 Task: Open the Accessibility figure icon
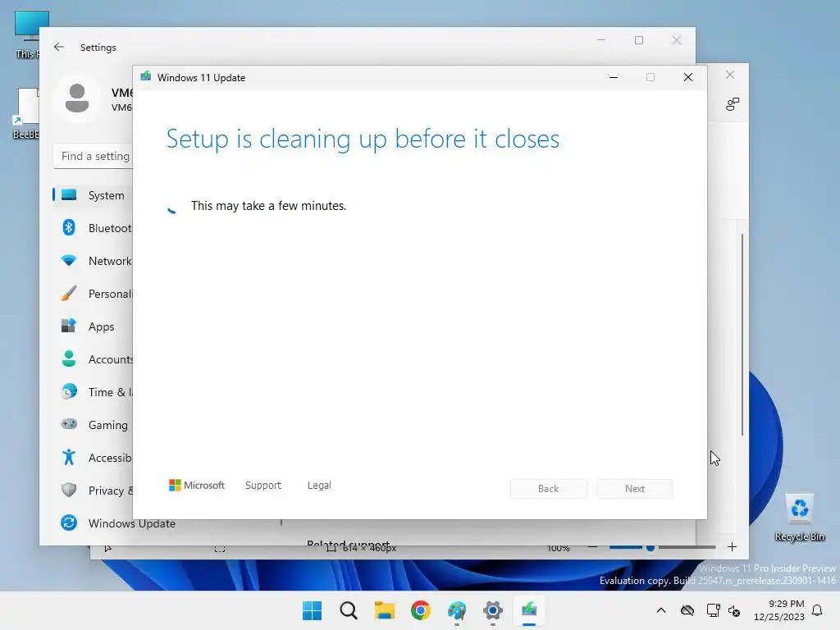coord(69,457)
